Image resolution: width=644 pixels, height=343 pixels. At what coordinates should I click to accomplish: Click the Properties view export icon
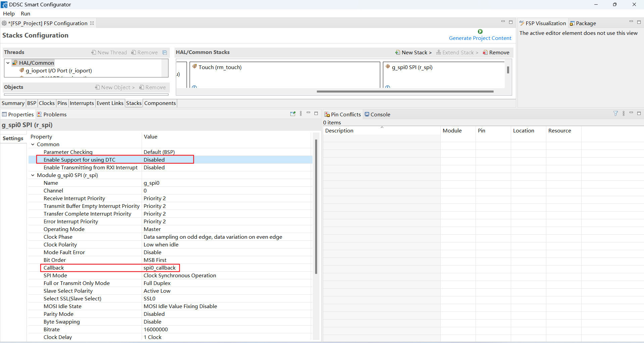point(293,114)
